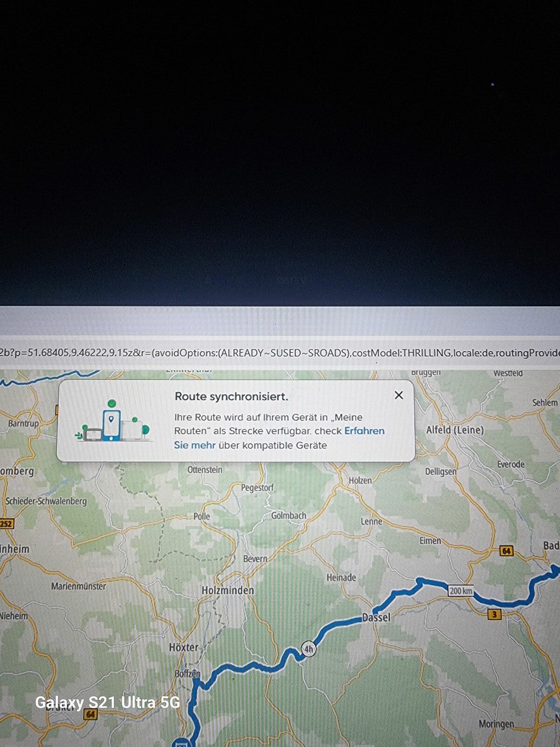Image resolution: width=560 pixels, height=747 pixels.
Task: Select the Schieder-Schwalenberg map label
Action: [x=46, y=501]
